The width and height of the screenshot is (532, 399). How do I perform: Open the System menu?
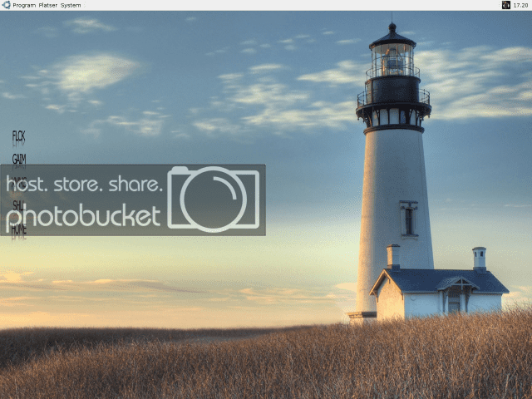click(71, 5)
